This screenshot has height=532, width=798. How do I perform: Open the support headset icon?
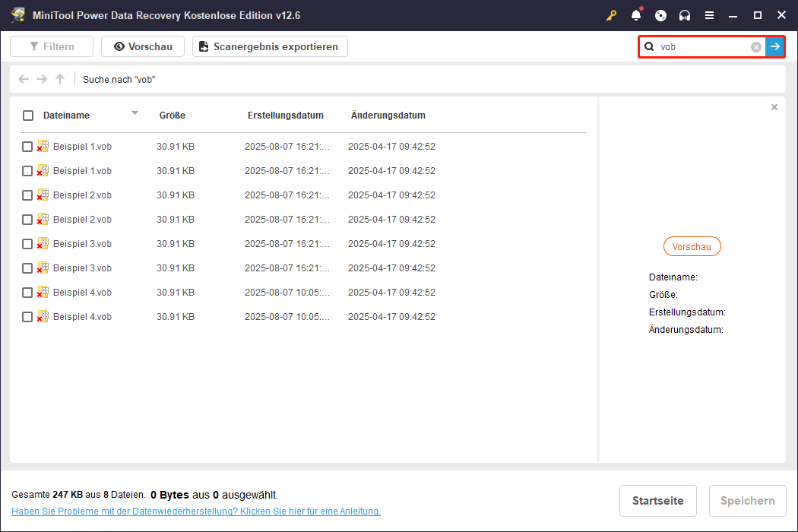pyautogui.click(x=685, y=15)
